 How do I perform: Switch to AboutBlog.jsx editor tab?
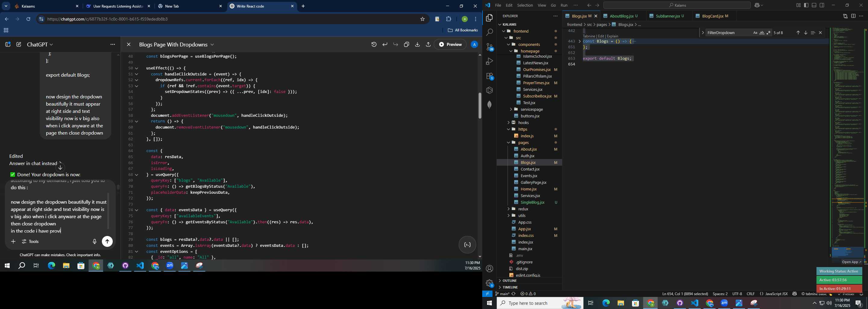622,16
